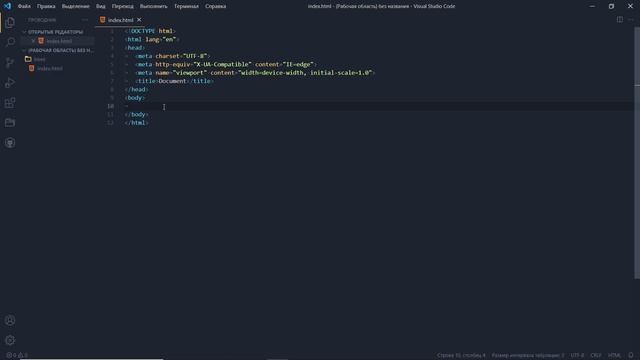Click the html folder icon in the explorer
This screenshot has width=640, height=360.
pos(28,59)
